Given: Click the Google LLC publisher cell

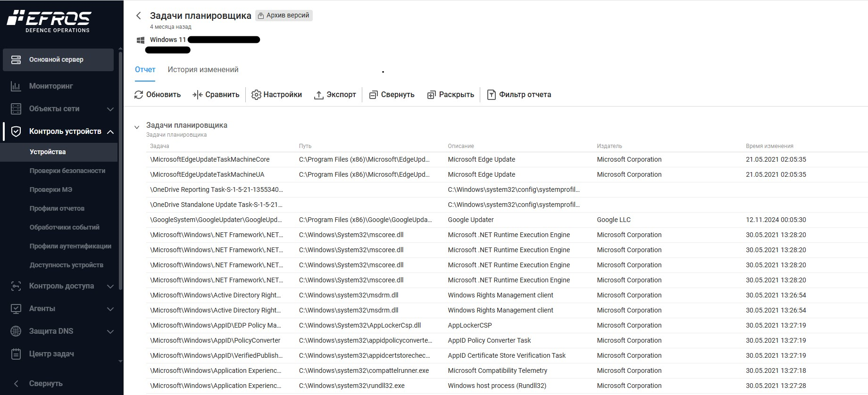Looking at the screenshot, I should pos(614,220).
